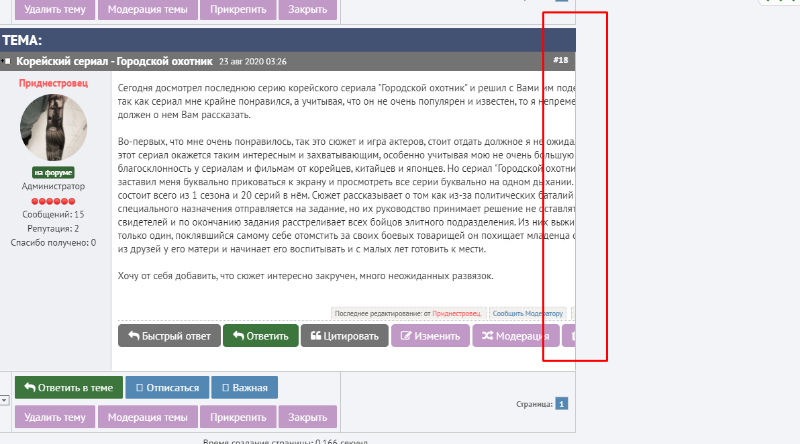This screenshot has width=800, height=444.
Task: Quote the post with Цитировать
Action: pos(343,336)
